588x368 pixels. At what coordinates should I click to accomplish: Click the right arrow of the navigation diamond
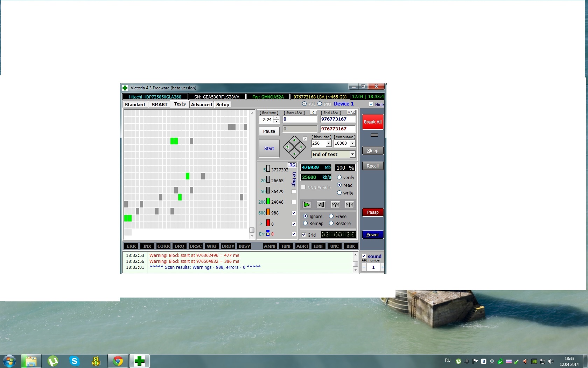tap(301, 147)
